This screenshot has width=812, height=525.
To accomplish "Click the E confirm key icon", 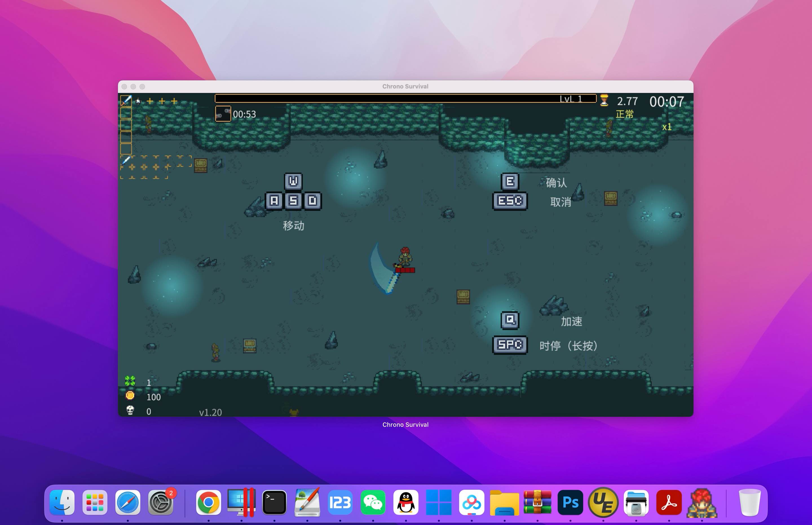I will pos(510,181).
